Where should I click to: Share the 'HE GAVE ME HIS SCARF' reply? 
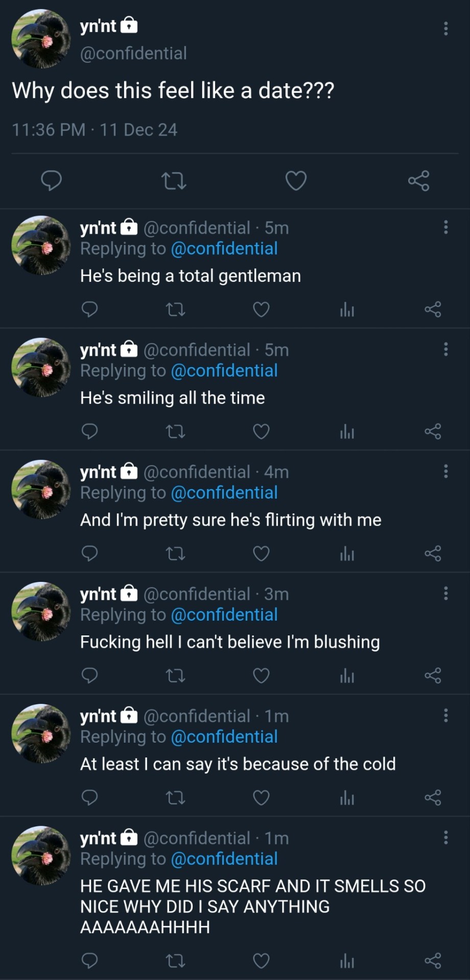point(432,961)
